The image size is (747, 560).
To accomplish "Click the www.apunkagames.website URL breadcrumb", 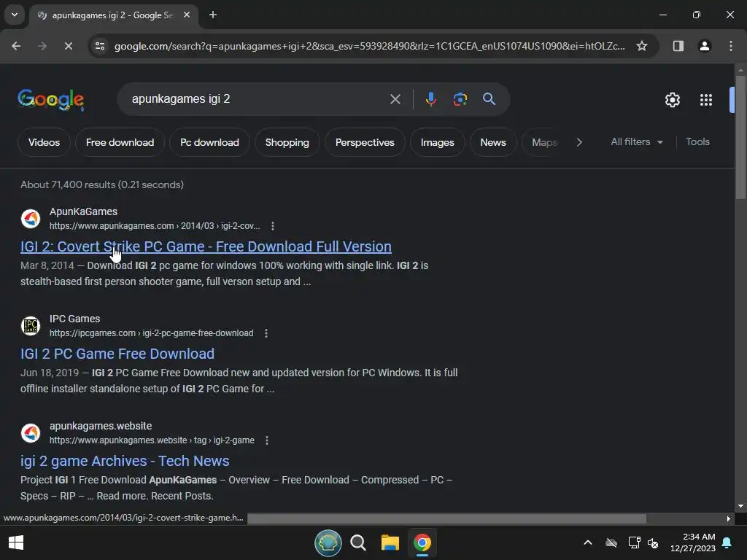I will pyautogui.click(x=152, y=440).
